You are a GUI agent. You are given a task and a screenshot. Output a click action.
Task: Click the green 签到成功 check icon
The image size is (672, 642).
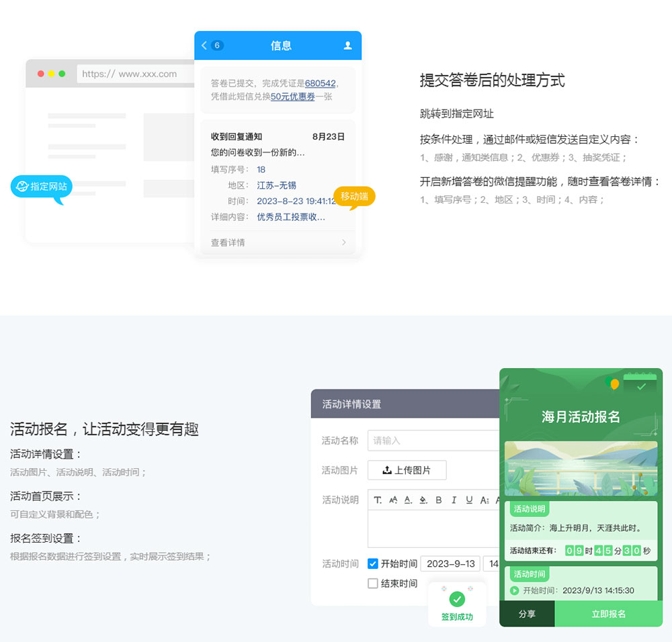point(457,599)
